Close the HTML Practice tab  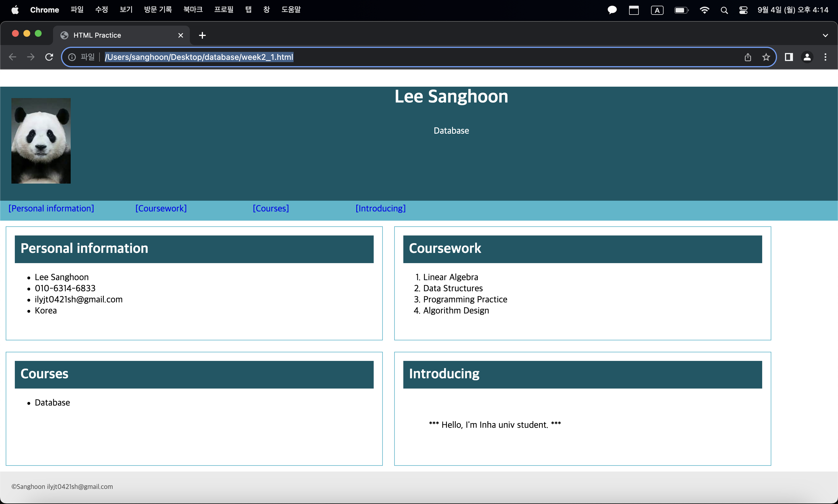tap(181, 35)
